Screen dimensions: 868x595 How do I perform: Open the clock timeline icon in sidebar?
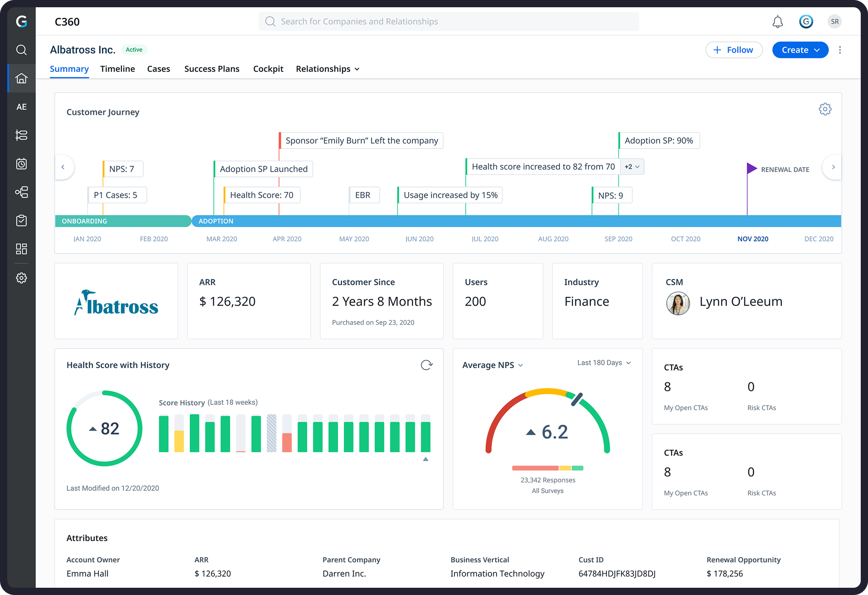(x=21, y=163)
